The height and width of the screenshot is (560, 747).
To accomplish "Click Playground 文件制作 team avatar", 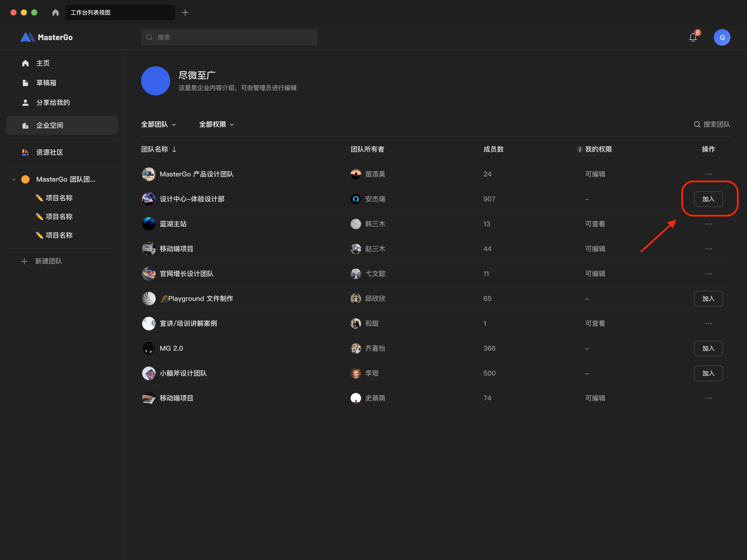I will pos(149,299).
